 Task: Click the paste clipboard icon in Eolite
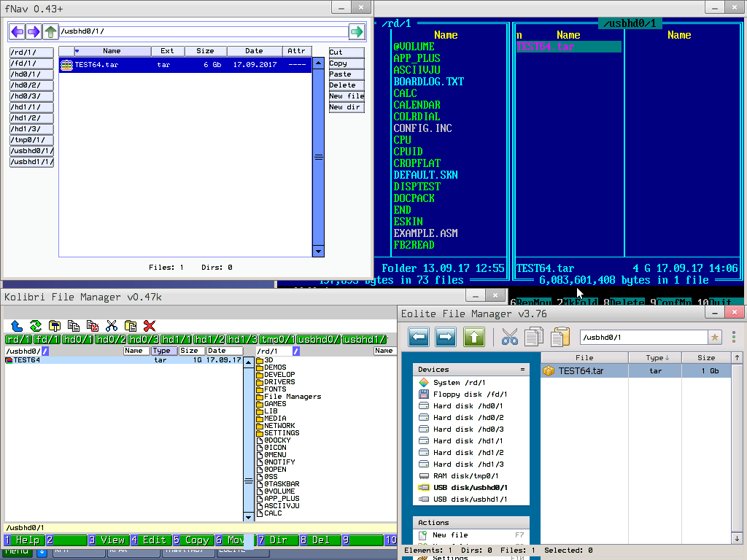pyautogui.click(x=560, y=337)
